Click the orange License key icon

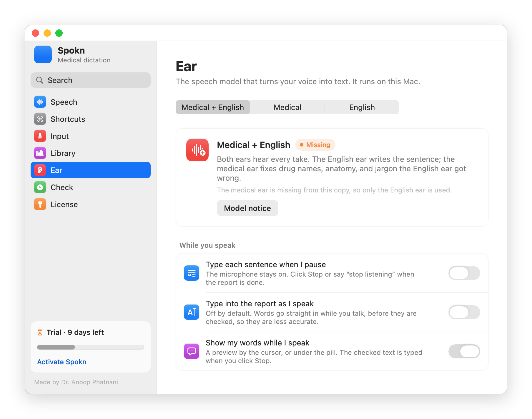pyautogui.click(x=40, y=204)
